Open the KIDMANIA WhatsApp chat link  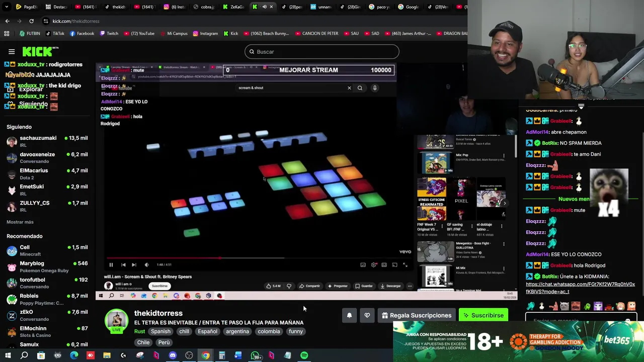tap(580, 288)
